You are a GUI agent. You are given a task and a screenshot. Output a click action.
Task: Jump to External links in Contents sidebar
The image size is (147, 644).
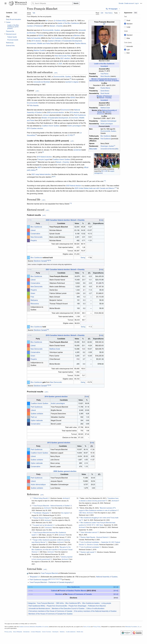tap(10, 45)
